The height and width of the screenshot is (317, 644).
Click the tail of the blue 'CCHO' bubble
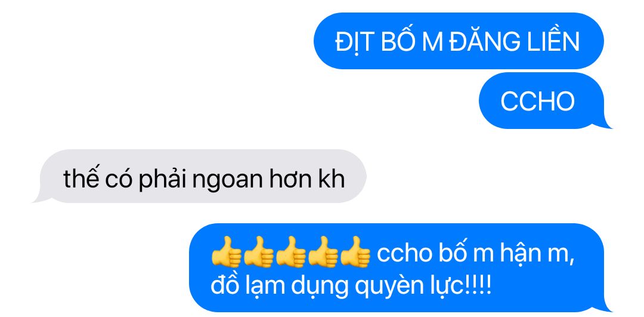pyautogui.click(x=603, y=122)
